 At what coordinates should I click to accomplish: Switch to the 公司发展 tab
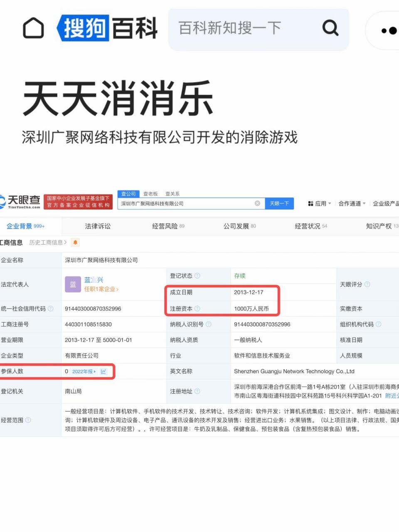(x=240, y=226)
